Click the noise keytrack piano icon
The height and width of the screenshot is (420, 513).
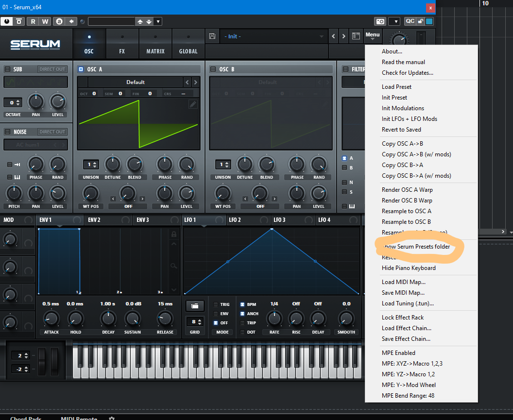[x=17, y=177]
